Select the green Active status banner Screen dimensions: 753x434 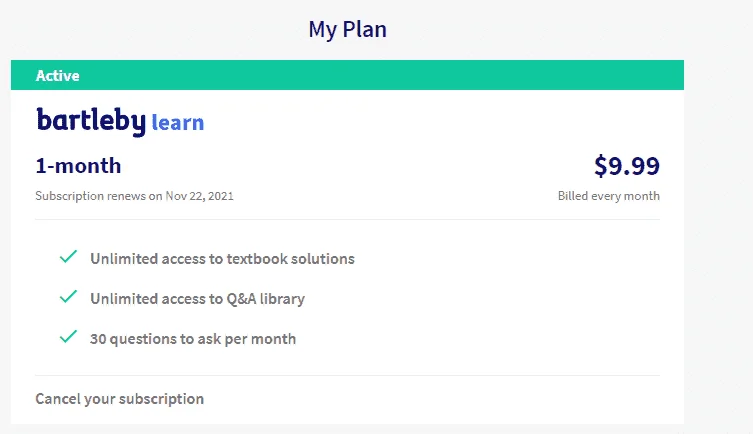point(347,75)
